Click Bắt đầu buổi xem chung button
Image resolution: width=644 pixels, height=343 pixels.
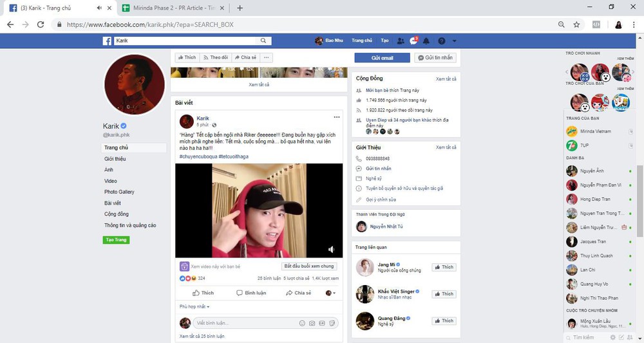(x=309, y=266)
